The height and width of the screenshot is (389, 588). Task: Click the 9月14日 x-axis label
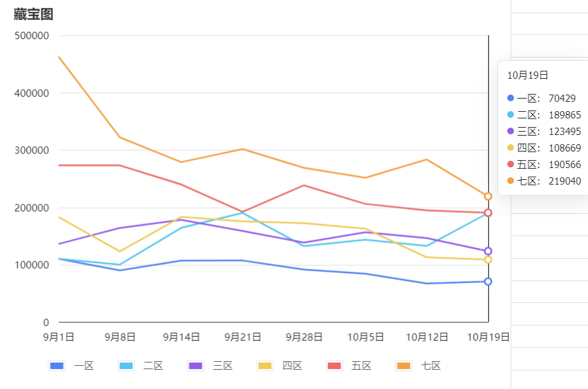tap(181, 337)
